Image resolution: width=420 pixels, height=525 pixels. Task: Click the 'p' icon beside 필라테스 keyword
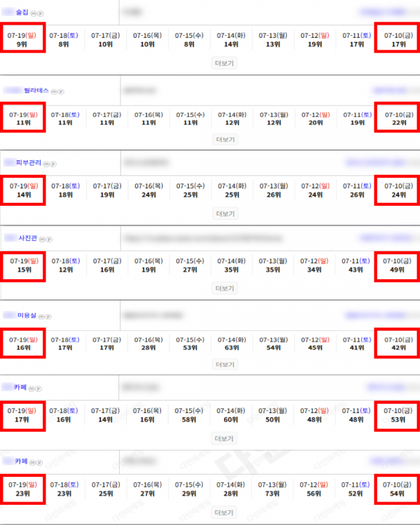61,92
